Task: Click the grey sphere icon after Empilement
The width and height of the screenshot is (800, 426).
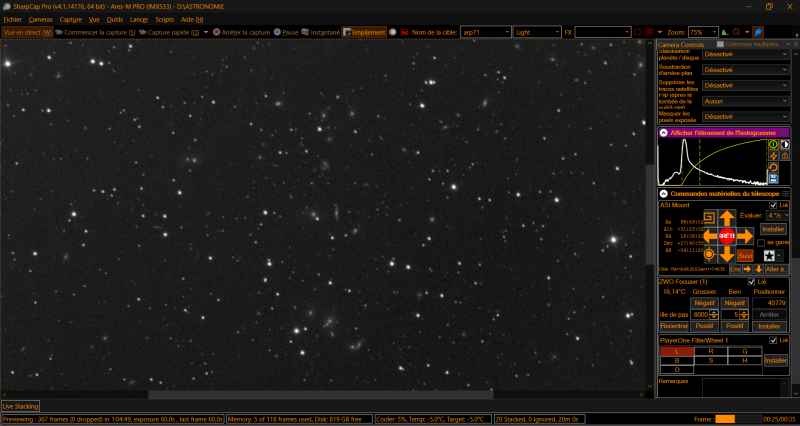Action: (x=392, y=32)
